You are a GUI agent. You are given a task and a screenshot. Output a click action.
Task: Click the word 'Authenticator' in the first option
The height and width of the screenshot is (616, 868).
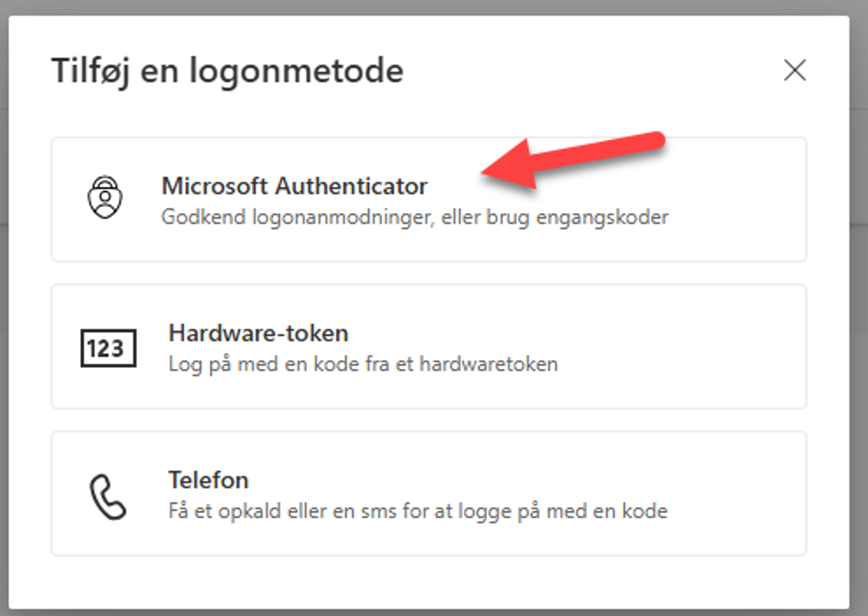pyautogui.click(x=351, y=186)
